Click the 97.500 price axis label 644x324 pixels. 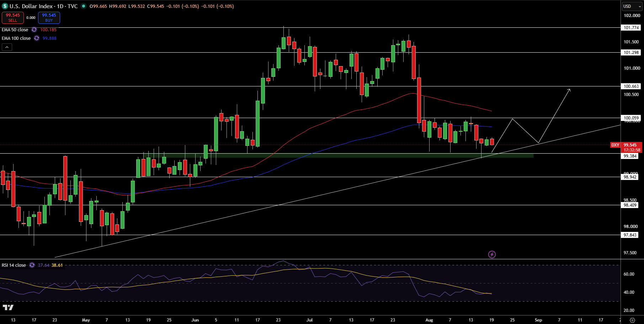point(630,253)
